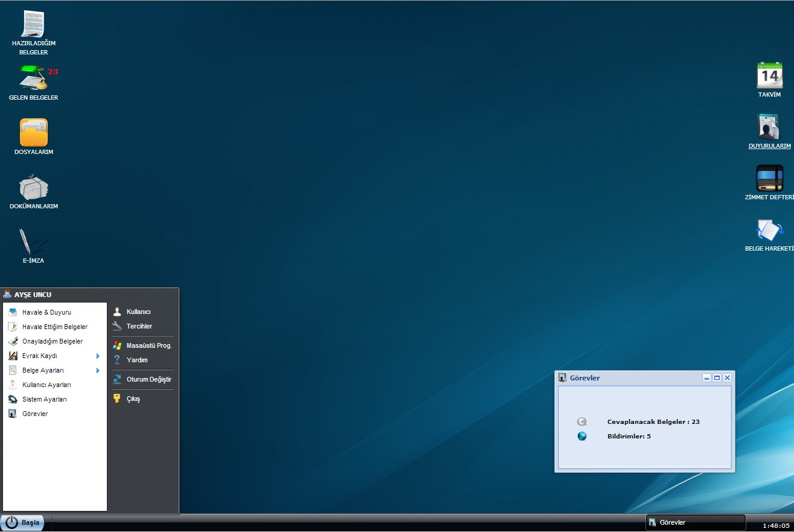Click the user avatar icon beside AYŞE UNCU
This screenshot has width=794, height=532.
coord(7,295)
